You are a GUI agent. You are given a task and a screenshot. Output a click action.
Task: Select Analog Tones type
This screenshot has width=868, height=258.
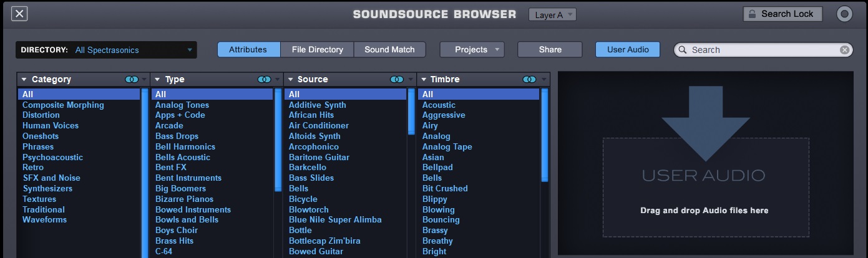[182, 105]
